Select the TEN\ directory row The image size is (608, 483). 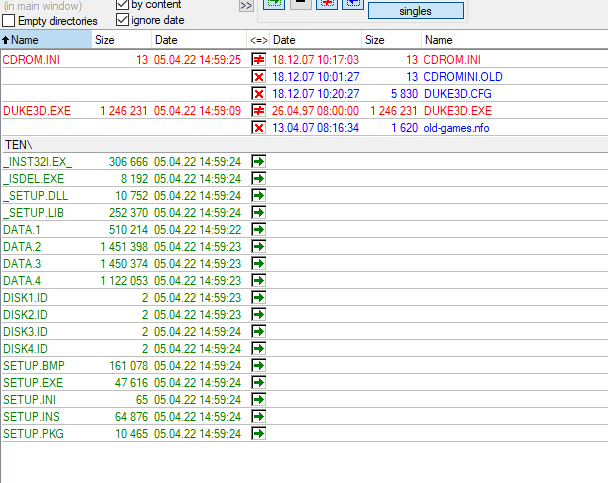pyautogui.click(x=304, y=145)
